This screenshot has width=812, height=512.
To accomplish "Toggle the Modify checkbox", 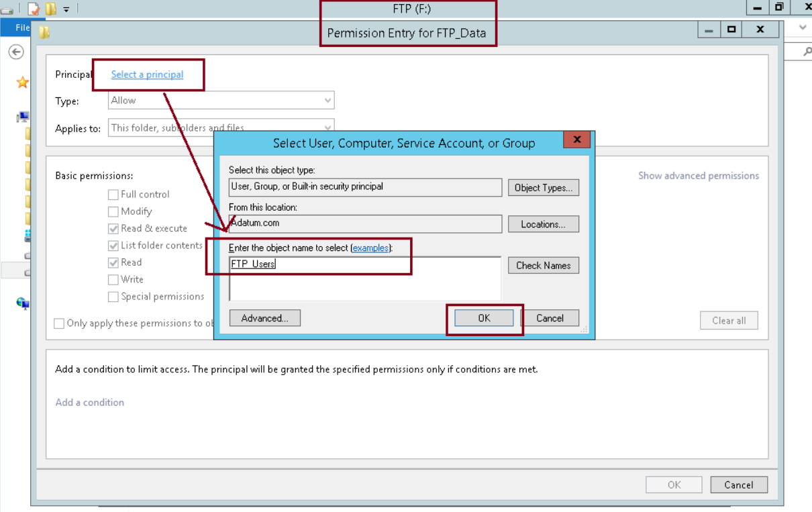I will click(113, 211).
